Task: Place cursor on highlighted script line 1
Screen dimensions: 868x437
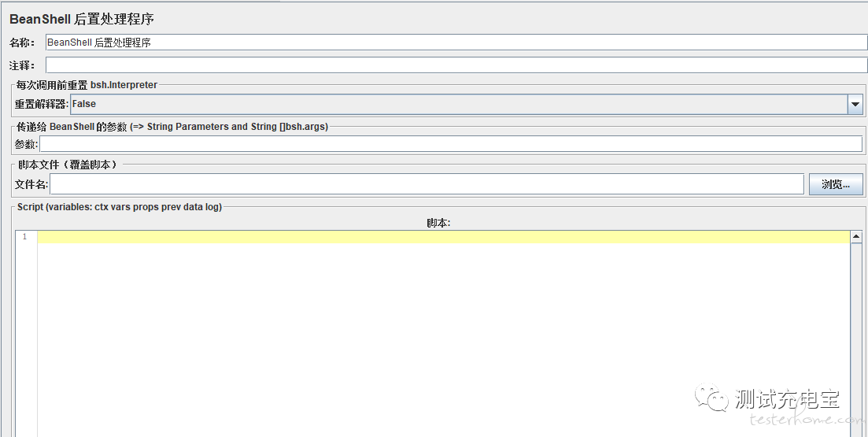Action: 443,237
